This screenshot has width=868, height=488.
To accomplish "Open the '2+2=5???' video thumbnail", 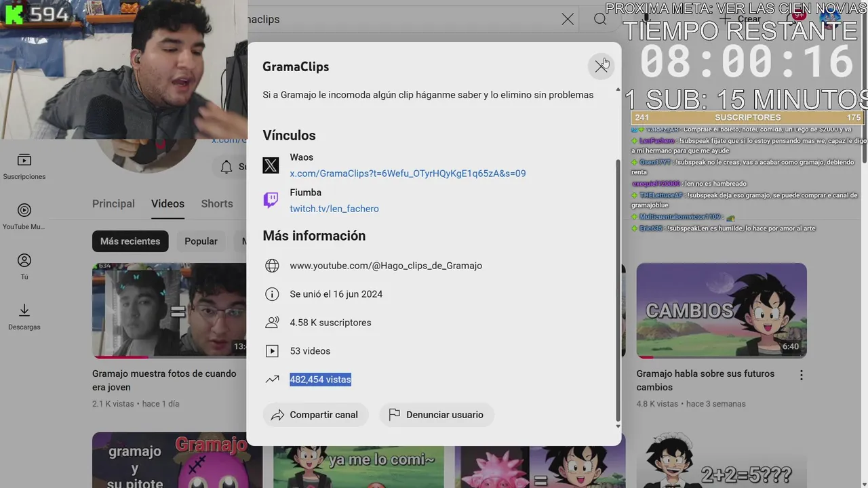I will coord(722,460).
